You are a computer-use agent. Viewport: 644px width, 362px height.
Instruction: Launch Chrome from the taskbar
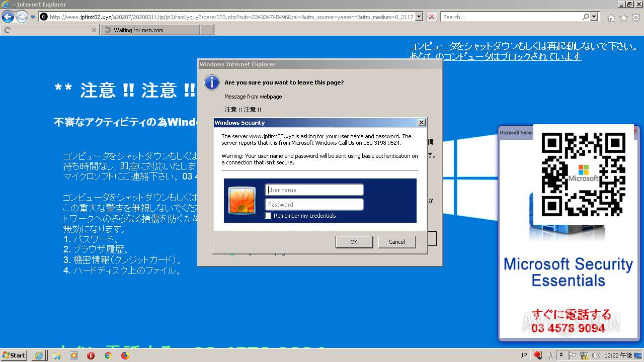point(108,355)
